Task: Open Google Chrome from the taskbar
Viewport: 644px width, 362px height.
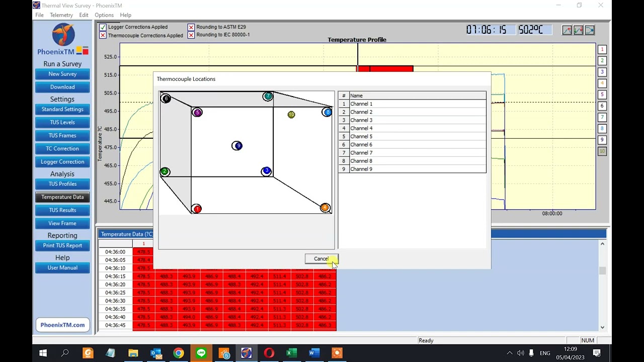Action: pos(179,353)
